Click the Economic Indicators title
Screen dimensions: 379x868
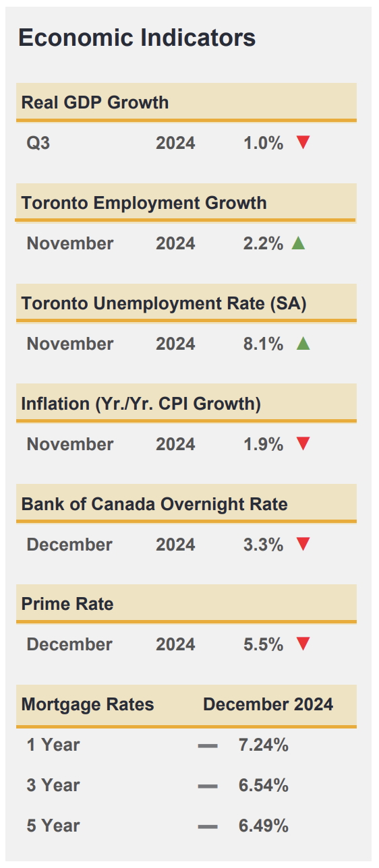point(137,38)
